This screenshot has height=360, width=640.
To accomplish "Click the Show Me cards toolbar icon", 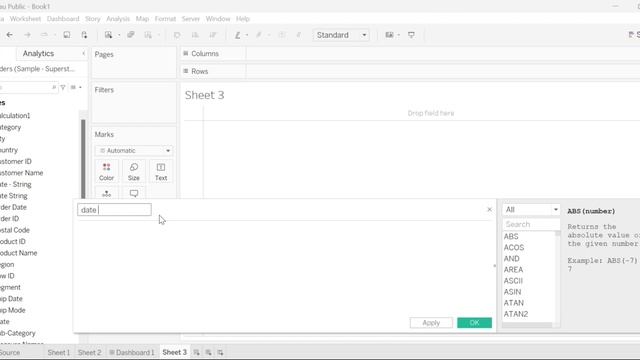I will pos(389,35).
